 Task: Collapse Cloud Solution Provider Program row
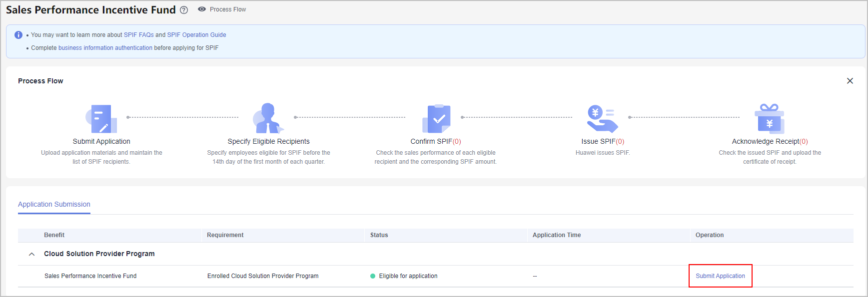[x=31, y=254]
